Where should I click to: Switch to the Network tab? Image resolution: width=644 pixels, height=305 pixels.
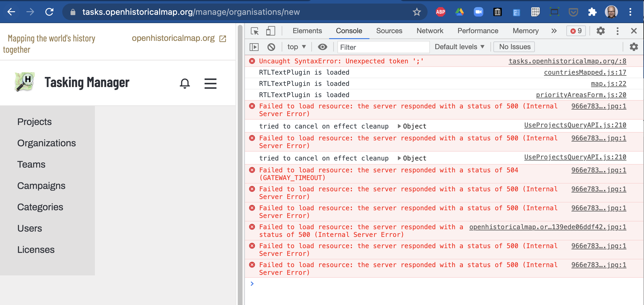[430, 31]
